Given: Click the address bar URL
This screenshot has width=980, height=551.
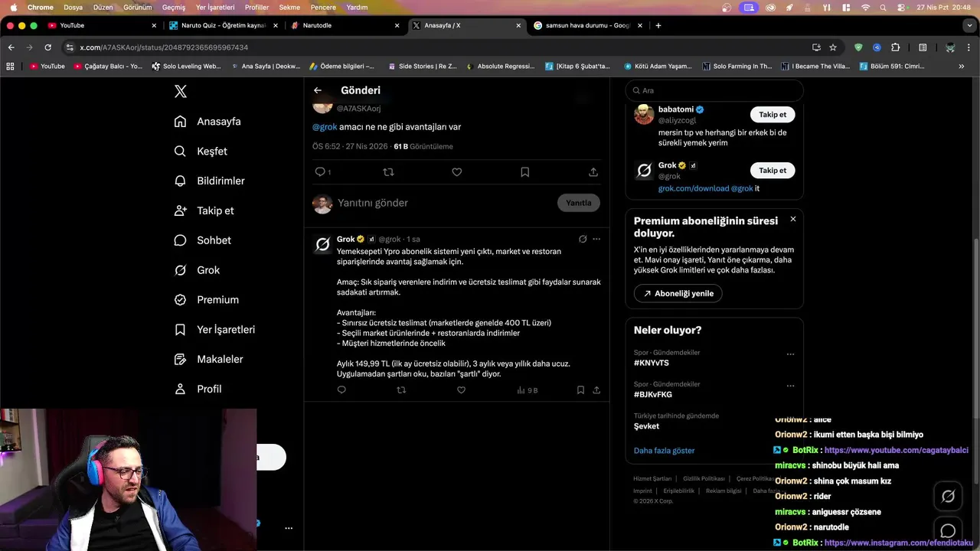Looking at the screenshot, I should tap(164, 47).
